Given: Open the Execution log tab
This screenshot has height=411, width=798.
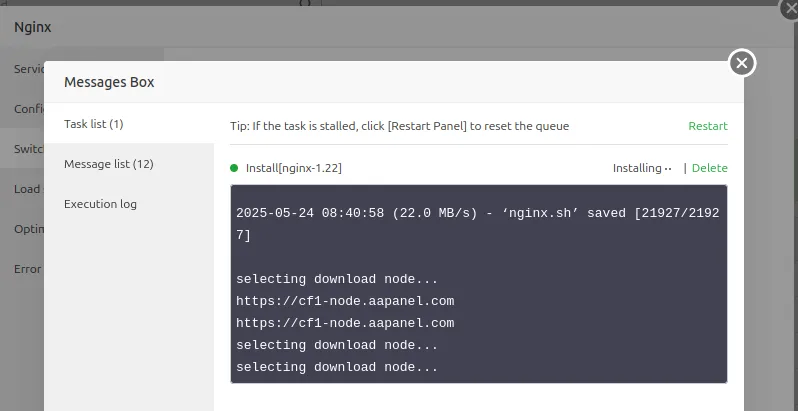Looking at the screenshot, I should pyautogui.click(x=100, y=204).
